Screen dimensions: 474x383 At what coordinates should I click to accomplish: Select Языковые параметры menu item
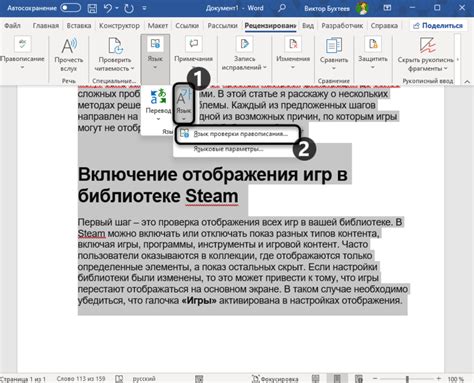point(228,149)
